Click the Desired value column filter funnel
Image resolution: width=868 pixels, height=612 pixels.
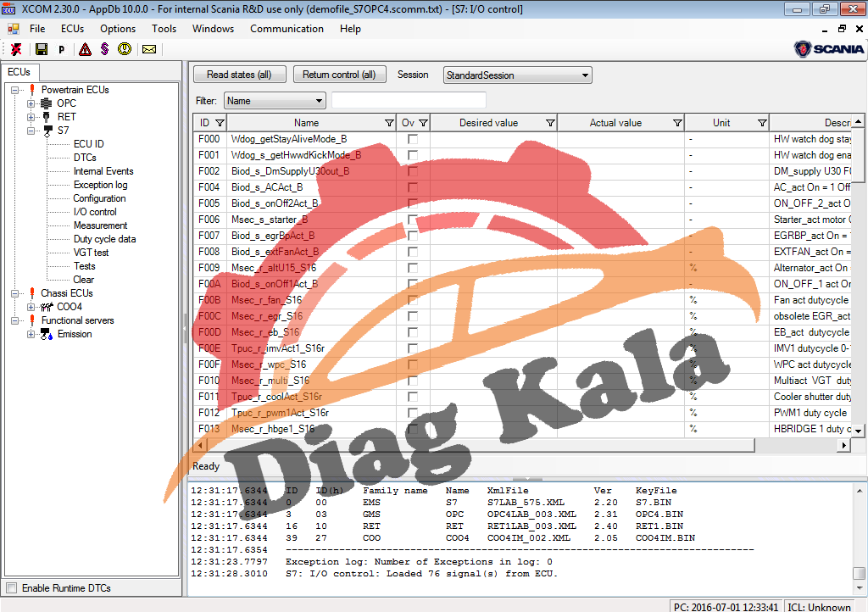click(550, 123)
